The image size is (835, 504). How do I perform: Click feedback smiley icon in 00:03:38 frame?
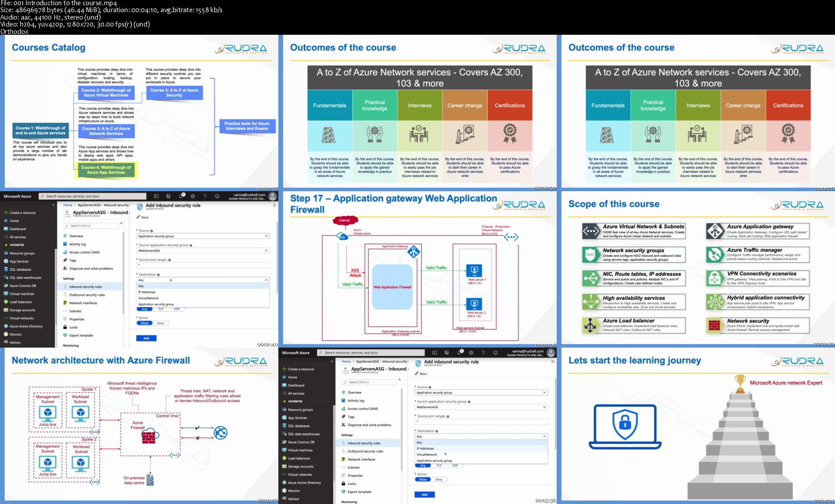coord(495,353)
